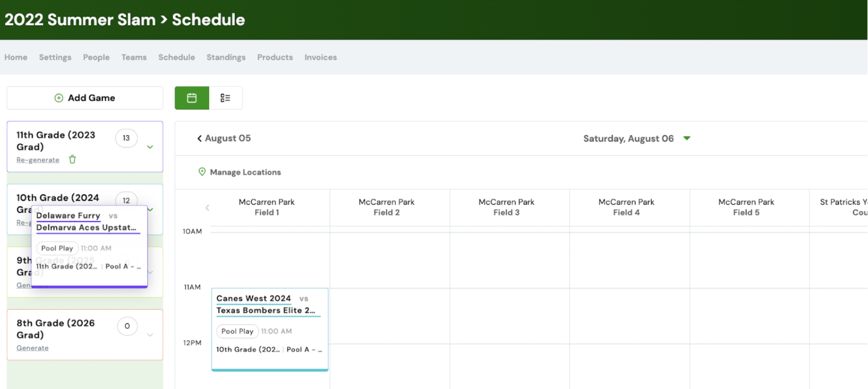Click the 11AM time label
This screenshot has height=389, width=868.
(x=192, y=287)
